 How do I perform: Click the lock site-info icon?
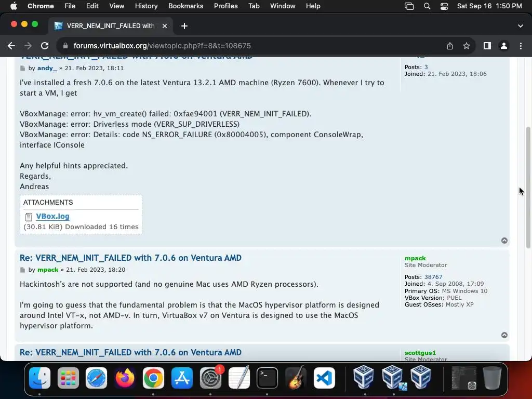66,46
